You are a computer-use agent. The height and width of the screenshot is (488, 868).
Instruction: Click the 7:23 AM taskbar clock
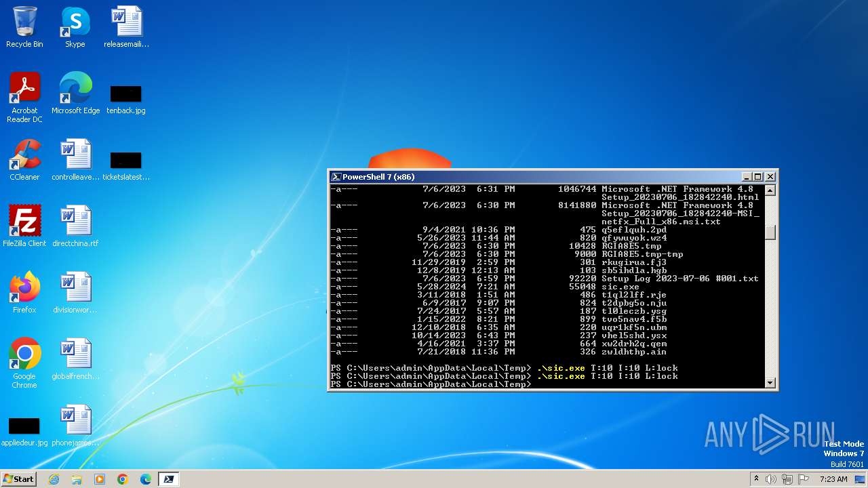point(833,479)
